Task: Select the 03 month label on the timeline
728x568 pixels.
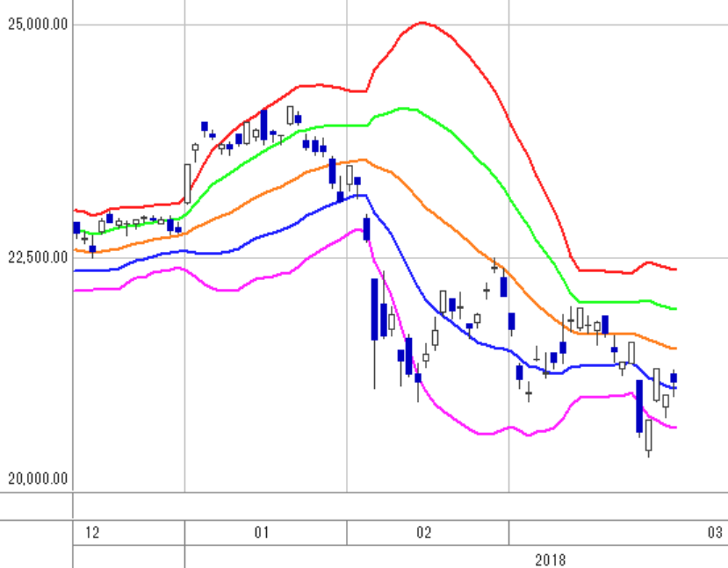Action: (x=715, y=532)
